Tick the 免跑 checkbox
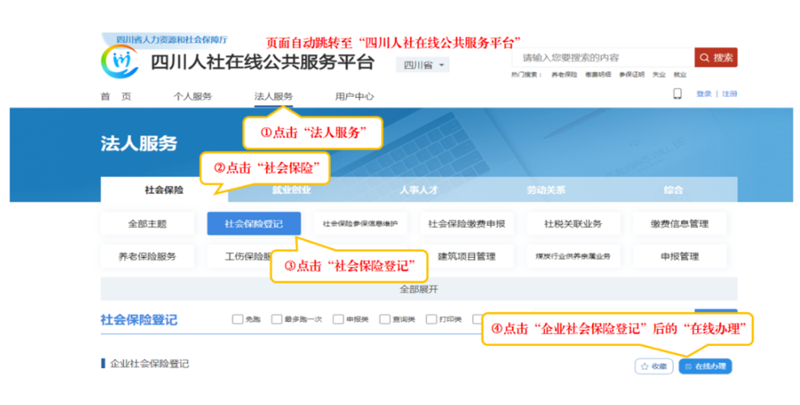 coord(237,319)
